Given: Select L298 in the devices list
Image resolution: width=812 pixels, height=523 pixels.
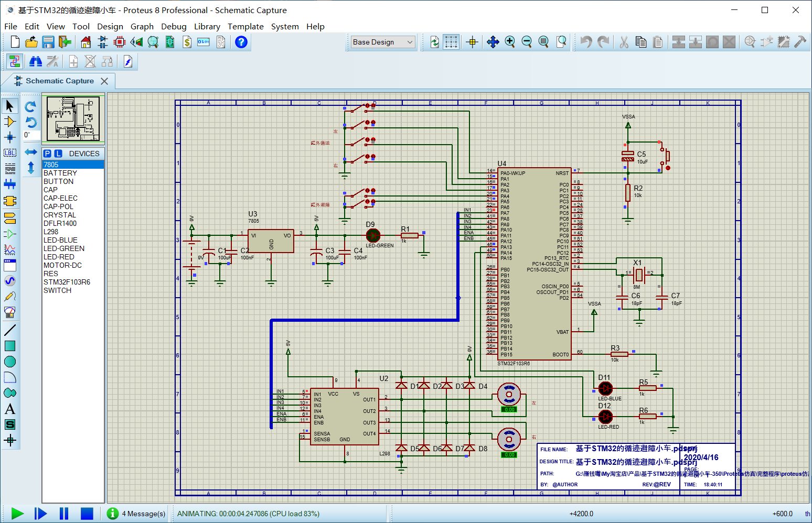Looking at the screenshot, I should [73, 232].
